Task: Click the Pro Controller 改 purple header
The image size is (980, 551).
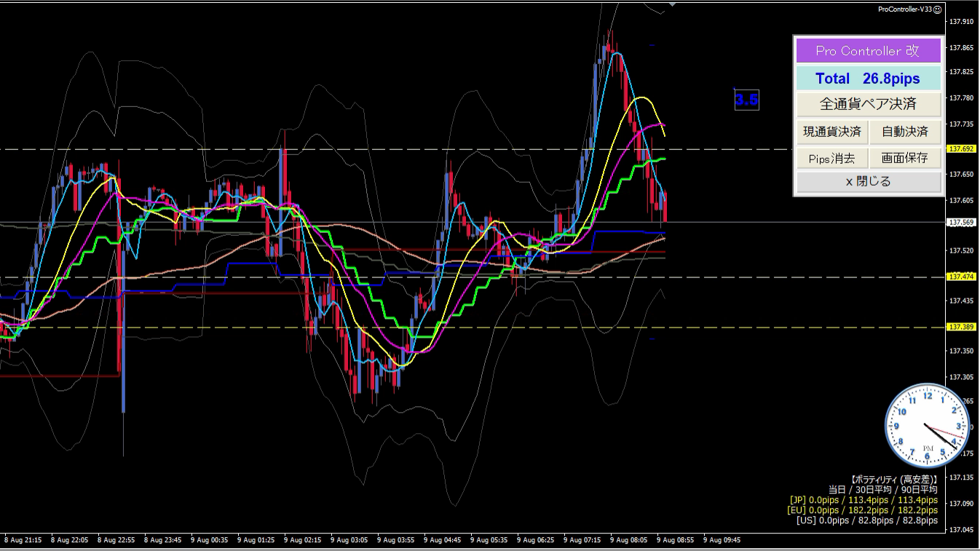Action: coord(868,51)
